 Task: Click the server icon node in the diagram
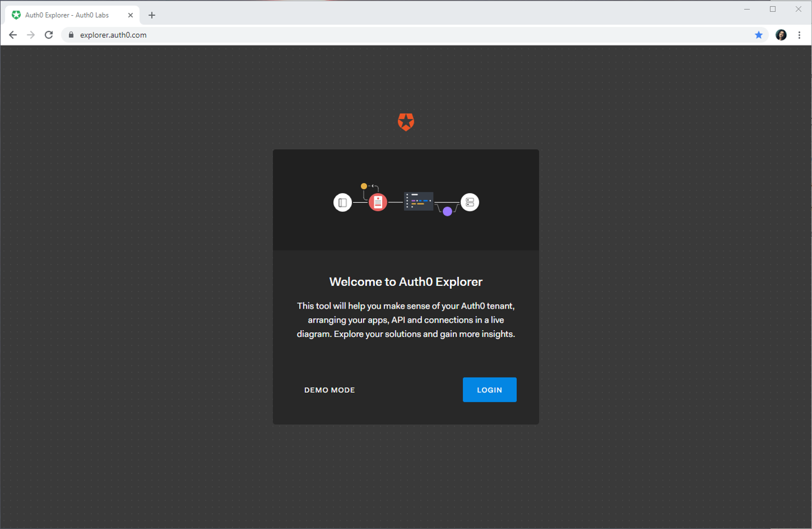coord(470,202)
